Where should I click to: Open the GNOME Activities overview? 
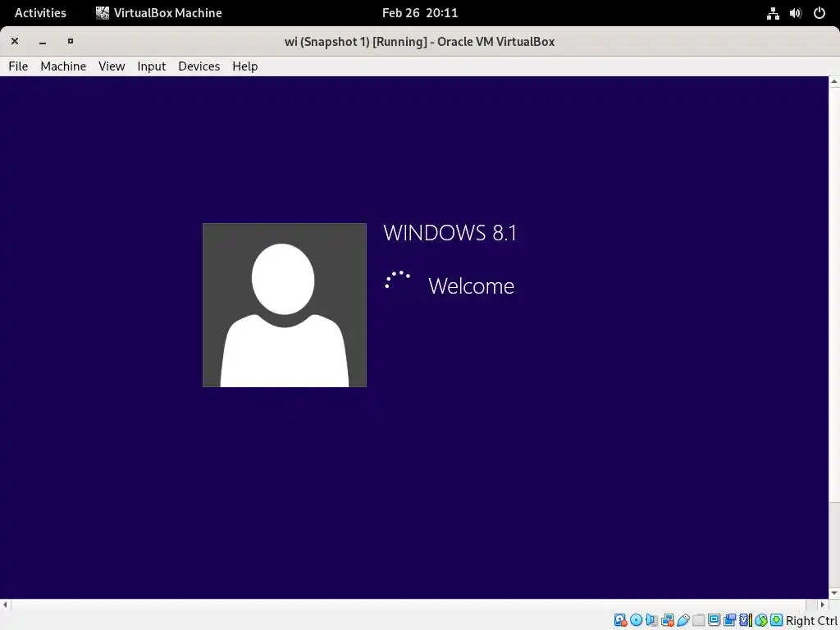coord(40,13)
